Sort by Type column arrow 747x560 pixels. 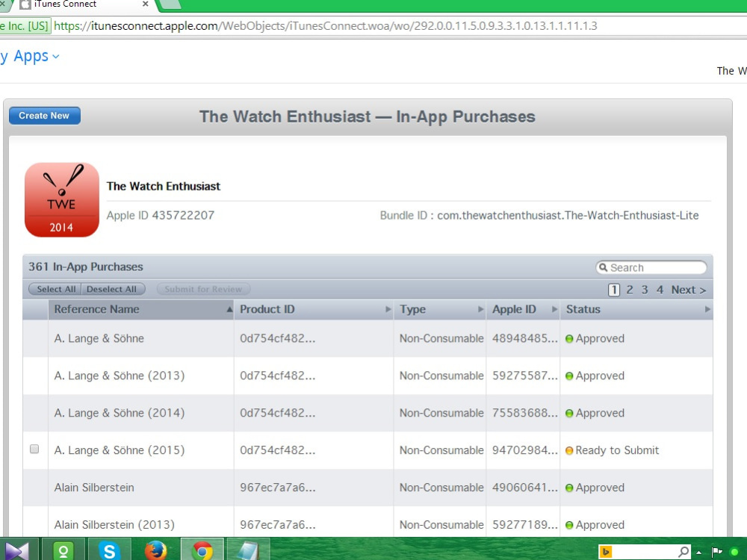click(x=480, y=310)
